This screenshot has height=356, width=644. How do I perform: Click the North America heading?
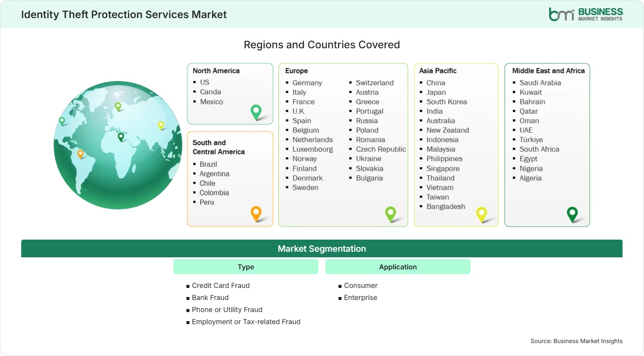[216, 71]
